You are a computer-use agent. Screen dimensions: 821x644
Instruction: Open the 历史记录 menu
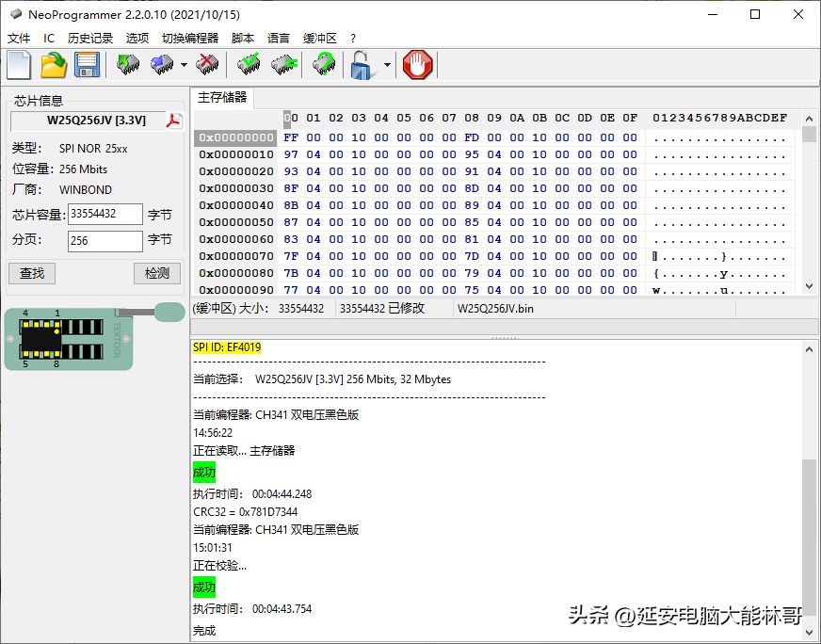90,39
